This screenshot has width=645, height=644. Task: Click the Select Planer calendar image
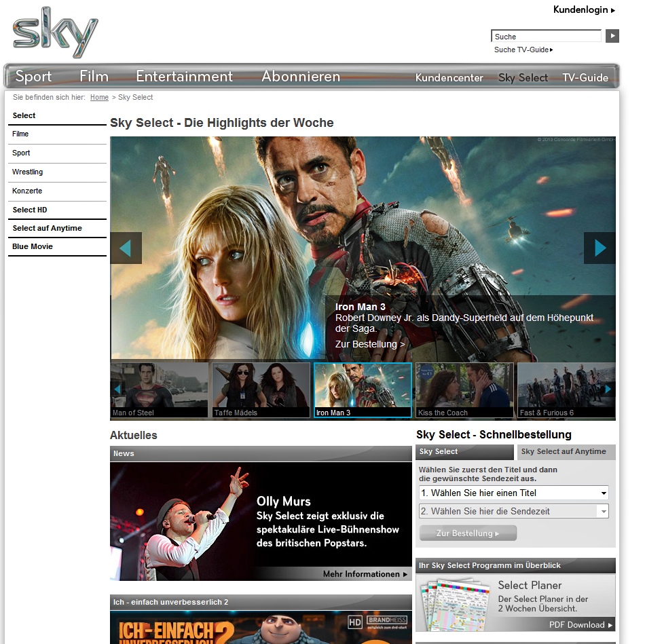[x=452, y=603]
